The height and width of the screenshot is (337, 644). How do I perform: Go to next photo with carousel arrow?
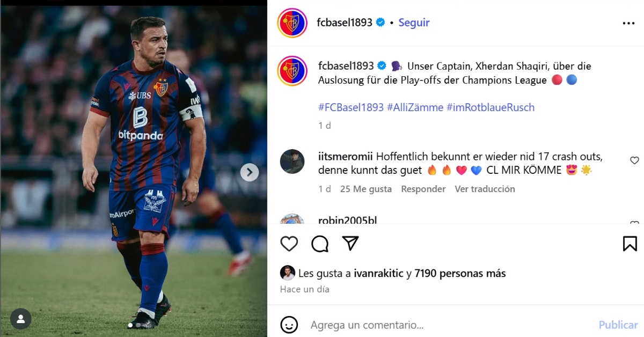tap(250, 172)
